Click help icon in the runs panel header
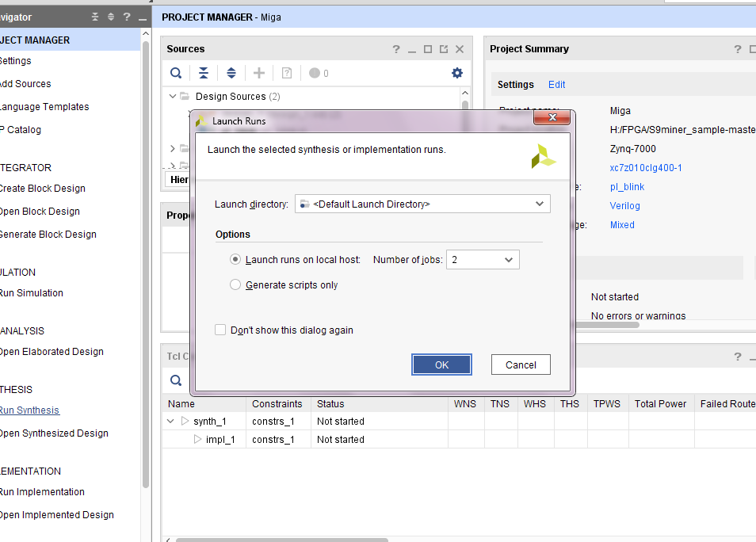 [x=738, y=357]
